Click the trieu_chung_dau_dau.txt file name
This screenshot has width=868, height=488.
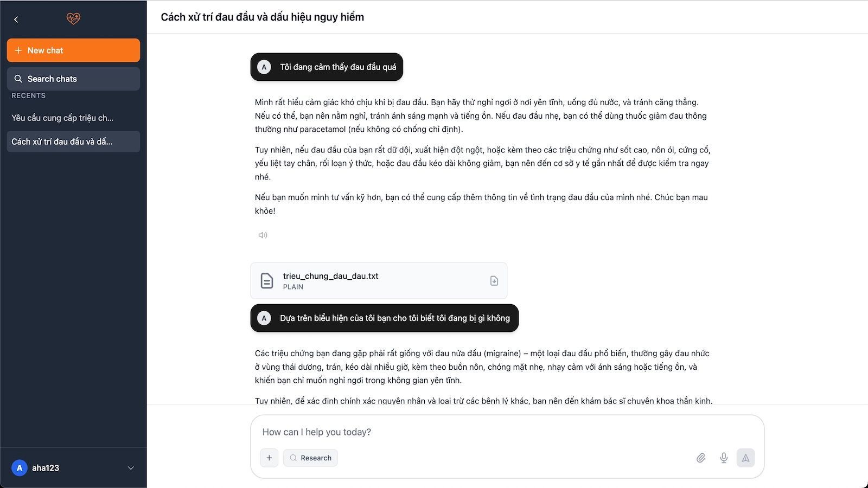coord(330,276)
